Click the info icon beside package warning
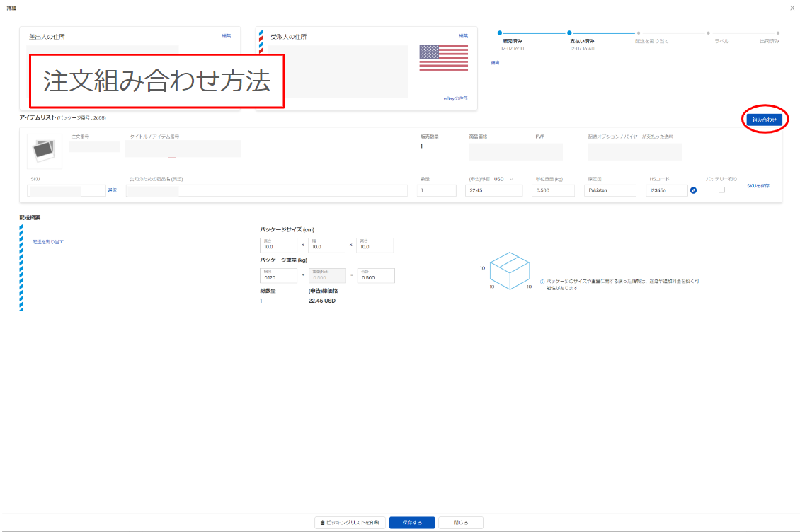 coord(542,281)
